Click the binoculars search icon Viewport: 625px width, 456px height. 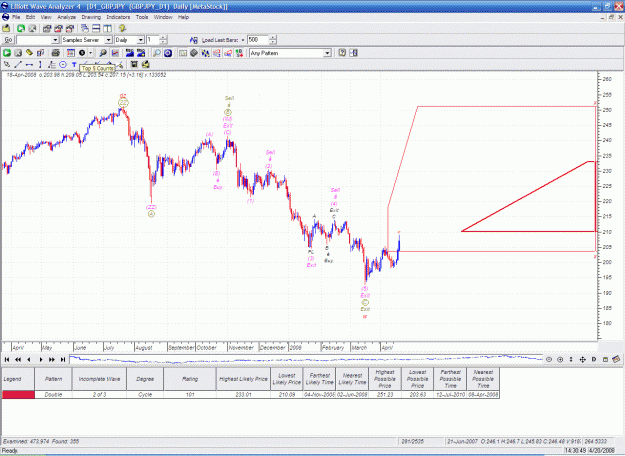[103, 53]
